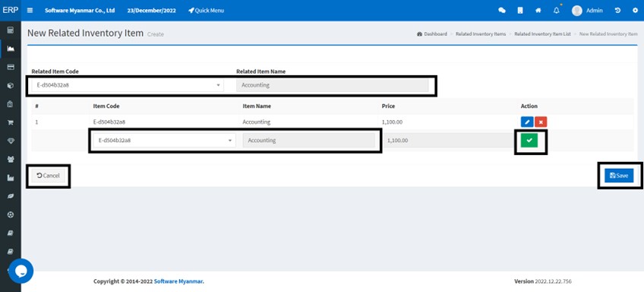Open calculator sidebar module
Viewport: 644px width, 292px height.
tap(11, 30)
